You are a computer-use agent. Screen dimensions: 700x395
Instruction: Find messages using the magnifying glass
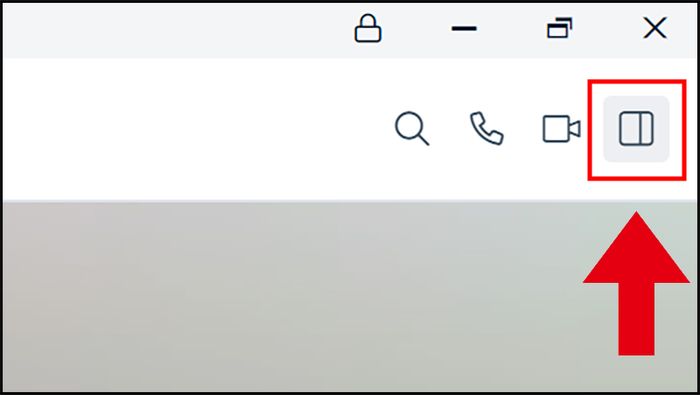click(412, 129)
